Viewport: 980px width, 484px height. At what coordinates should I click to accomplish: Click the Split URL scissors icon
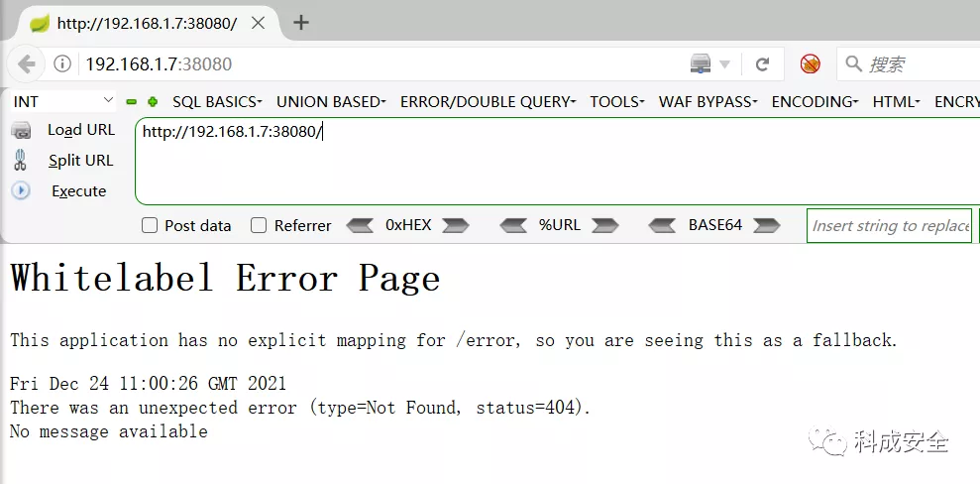(21, 160)
